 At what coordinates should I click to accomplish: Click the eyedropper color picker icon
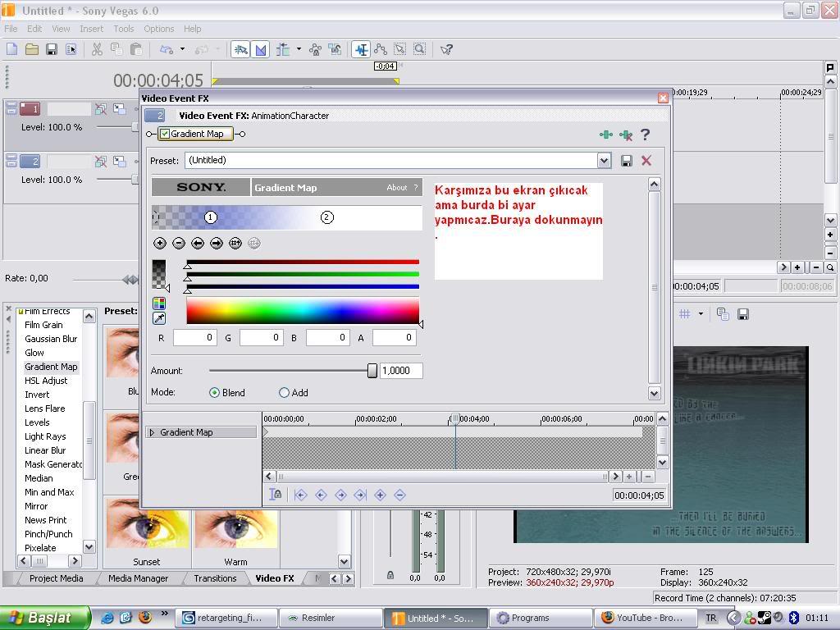point(159,318)
